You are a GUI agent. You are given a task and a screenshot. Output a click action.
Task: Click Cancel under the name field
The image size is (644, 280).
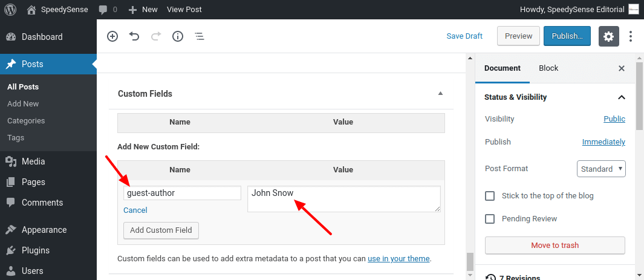click(x=135, y=210)
